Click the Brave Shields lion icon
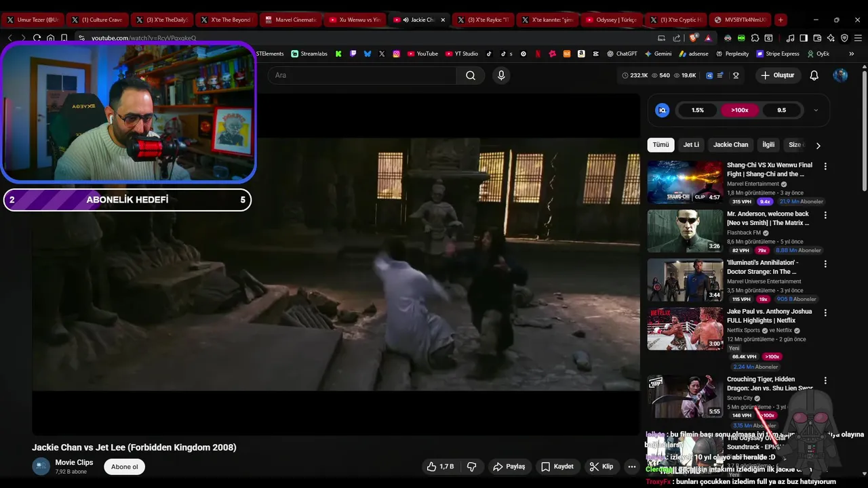Viewport: 868px width, 488px height. coord(694,38)
